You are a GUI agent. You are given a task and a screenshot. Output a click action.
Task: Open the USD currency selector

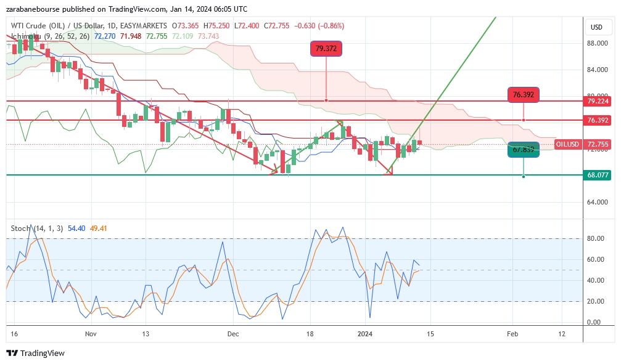tap(596, 27)
